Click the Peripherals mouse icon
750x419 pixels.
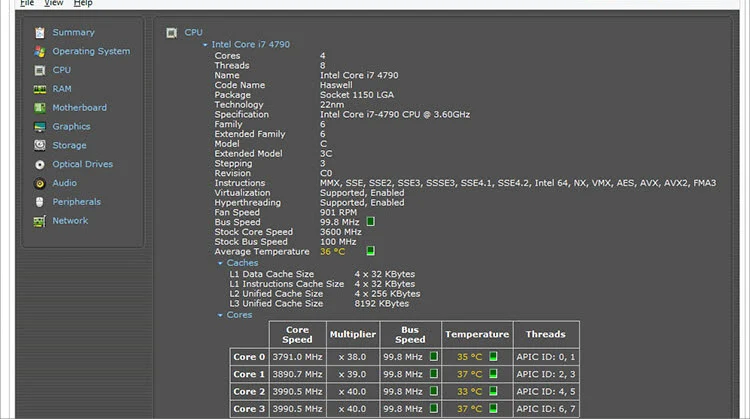[40, 202]
